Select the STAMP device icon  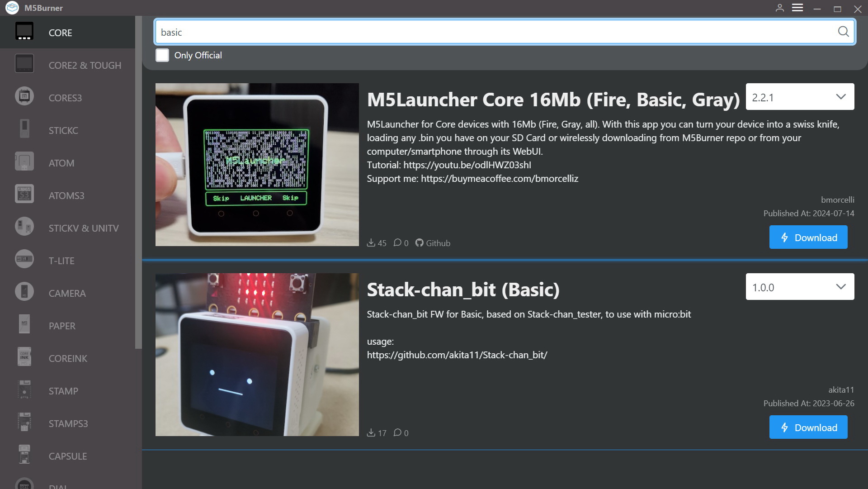pyautogui.click(x=24, y=389)
